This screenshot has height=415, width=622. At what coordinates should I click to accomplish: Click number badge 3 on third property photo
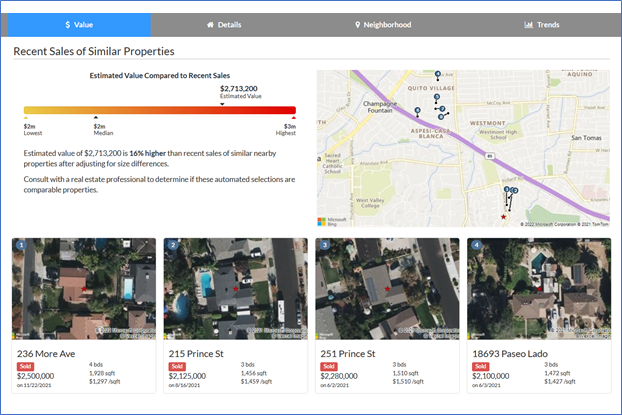325,245
